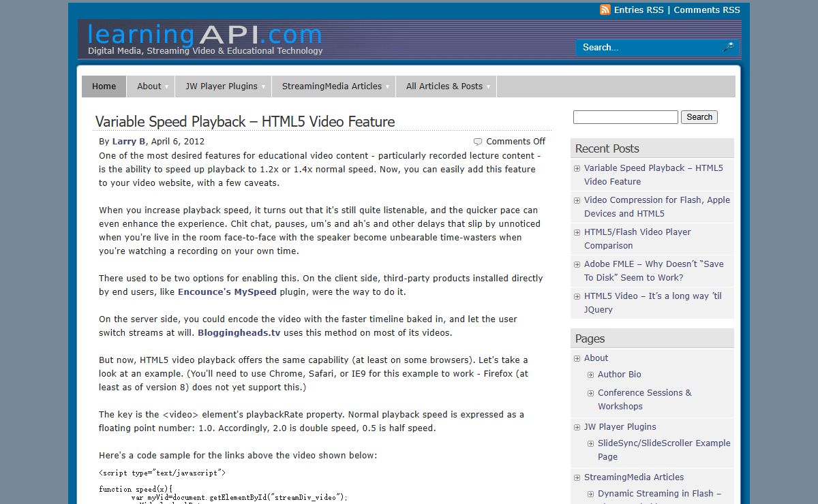Open All Articles & Posts nav item
The width and height of the screenshot is (818, 504).
(444, 86)
